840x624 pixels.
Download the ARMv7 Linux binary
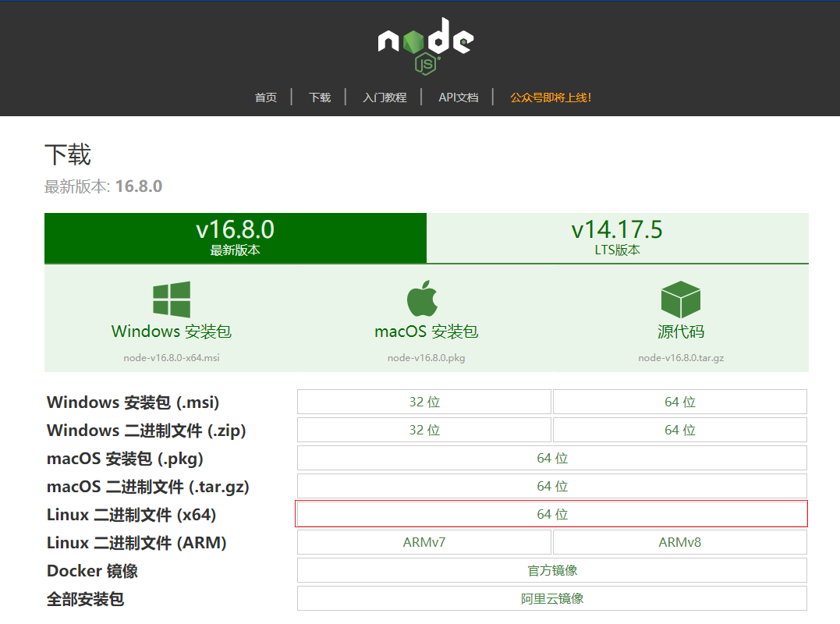coord(424,541)
